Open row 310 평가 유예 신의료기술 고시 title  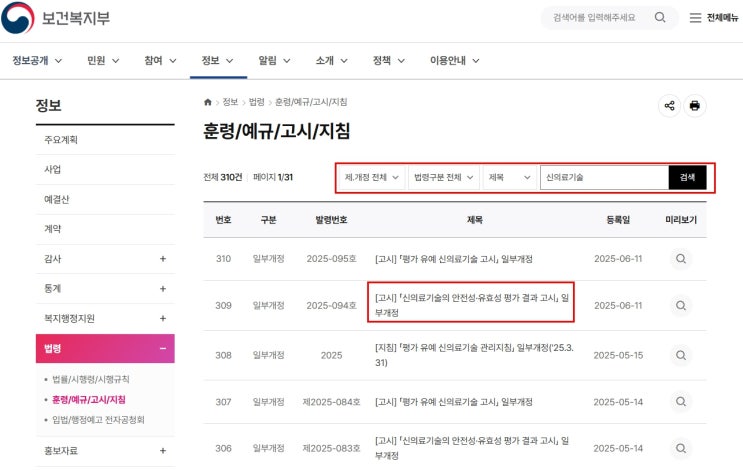click(x=454, y=259)
